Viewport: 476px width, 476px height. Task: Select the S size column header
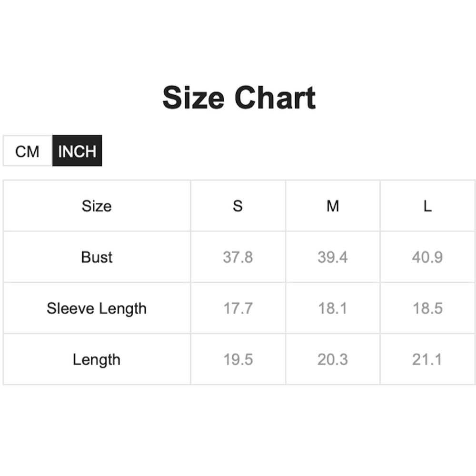(238, 206)
